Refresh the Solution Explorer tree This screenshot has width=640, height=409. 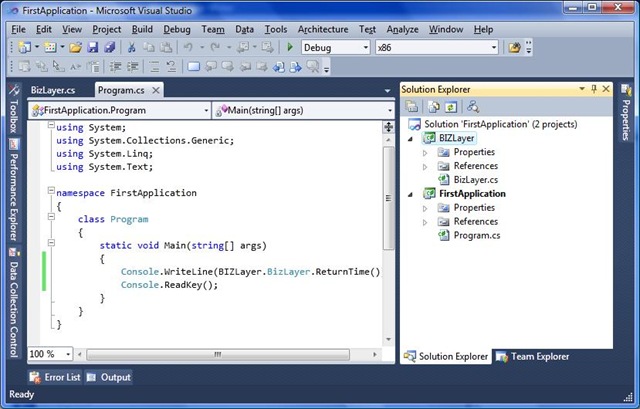point(451,107)
